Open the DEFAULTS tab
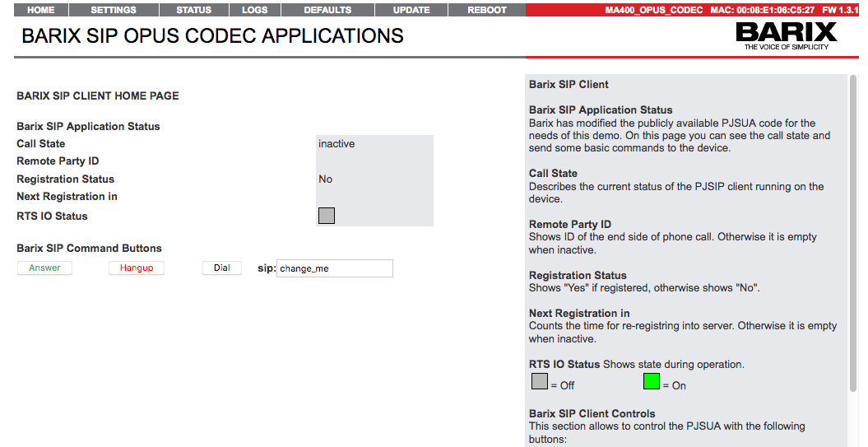 pyautogui.click(x=327, y=10)
